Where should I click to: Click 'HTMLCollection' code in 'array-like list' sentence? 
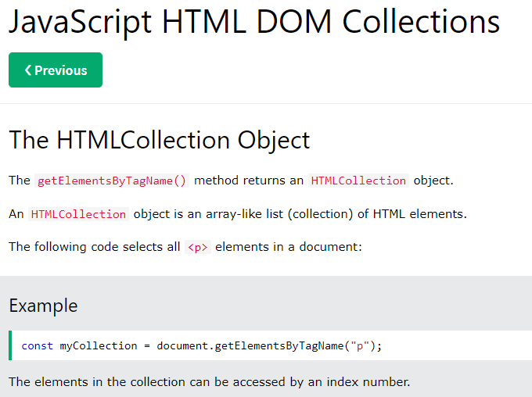click(x=78, y=214)
